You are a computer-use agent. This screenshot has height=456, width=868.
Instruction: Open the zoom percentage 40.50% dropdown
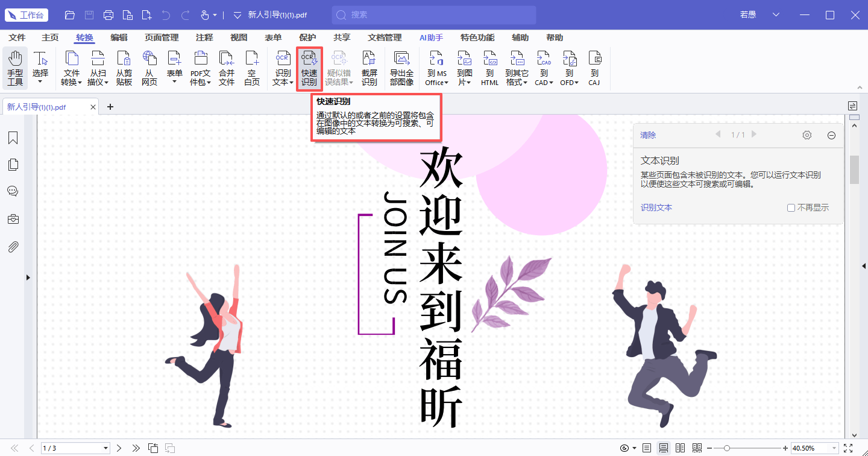click(x=835, y=448)
